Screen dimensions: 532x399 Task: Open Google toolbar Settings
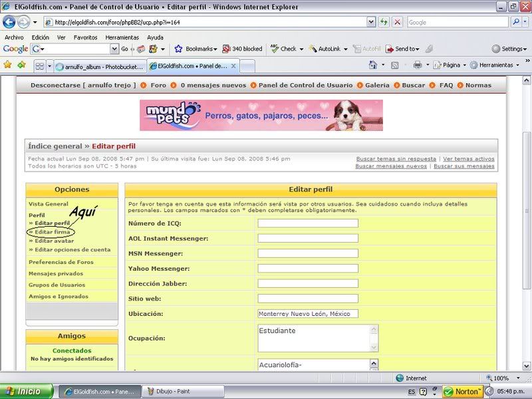509,49
